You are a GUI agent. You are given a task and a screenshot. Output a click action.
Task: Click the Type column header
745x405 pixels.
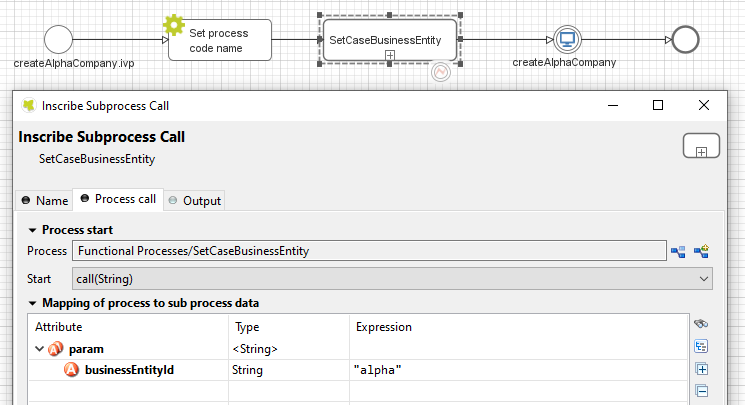[x=289, y=327]
